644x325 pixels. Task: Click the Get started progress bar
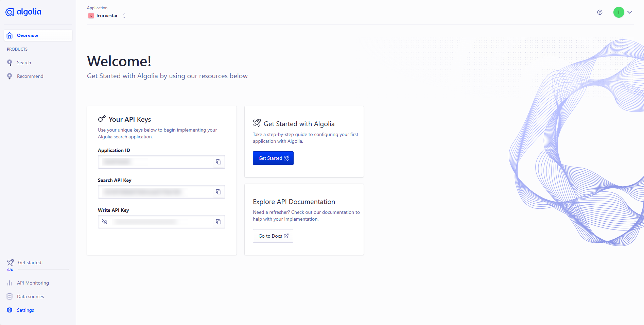(x=43, y=269)
